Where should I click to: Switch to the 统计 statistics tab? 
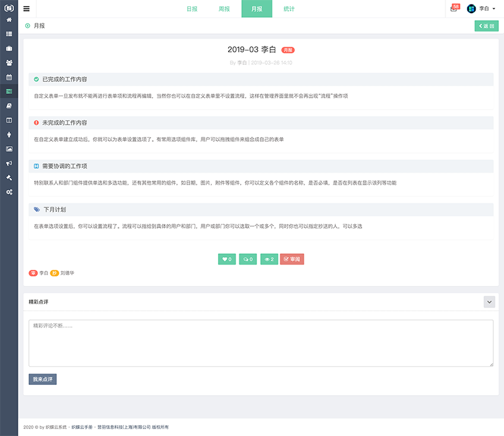click(x=289, y=9)
